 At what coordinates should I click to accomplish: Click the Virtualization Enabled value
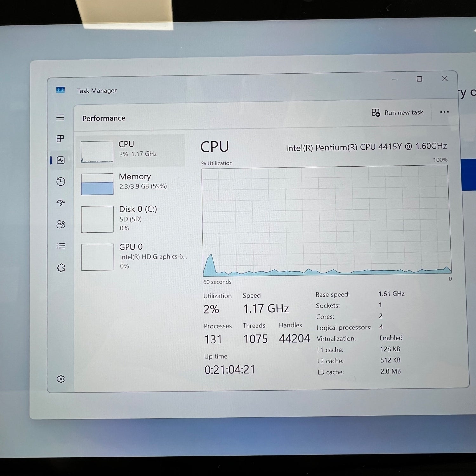tap(391, 338)
